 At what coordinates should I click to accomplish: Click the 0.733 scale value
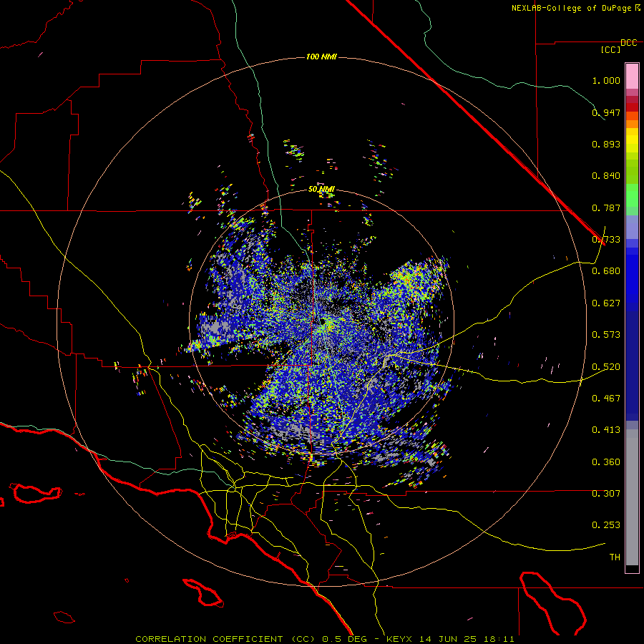606,240
